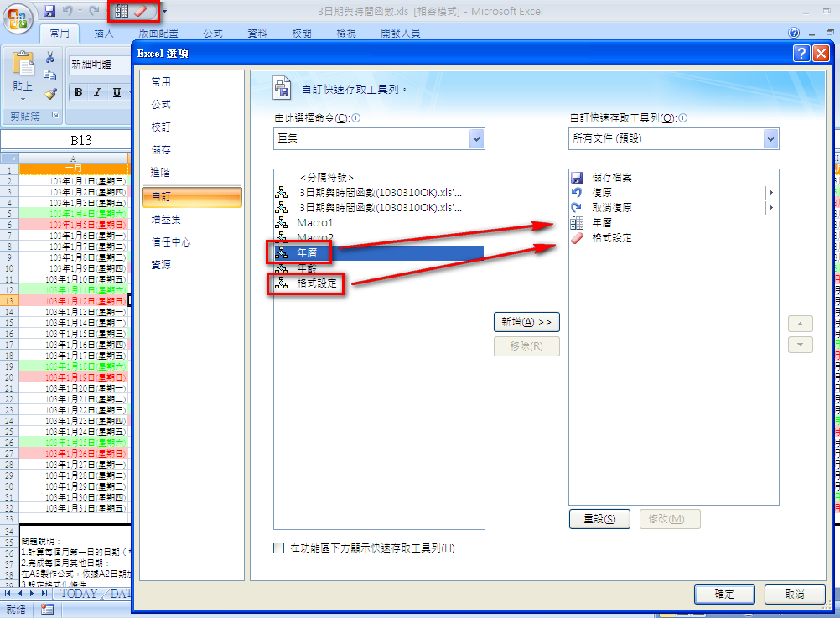This screenshot has height=618, width=840.
Task: Open 信任中心 category in options sidebar
Action: click(192, 241)
